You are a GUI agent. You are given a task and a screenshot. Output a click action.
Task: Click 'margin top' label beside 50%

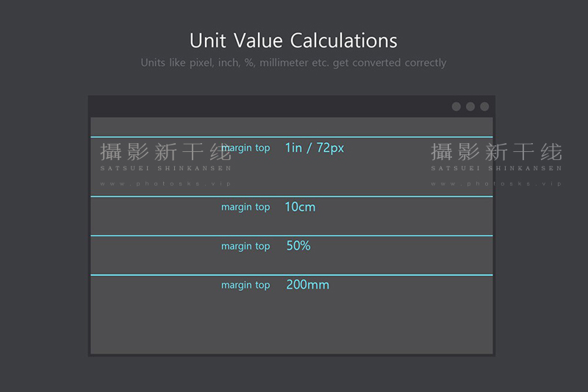click(x=245, y=247)
